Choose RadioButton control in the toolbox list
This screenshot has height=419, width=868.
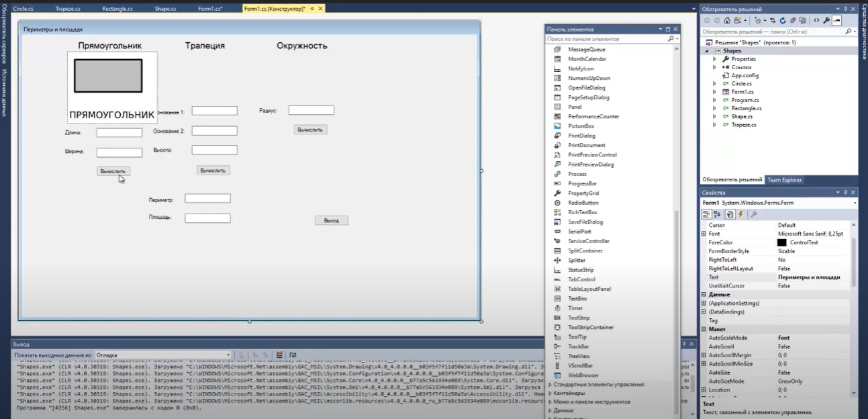582,203
